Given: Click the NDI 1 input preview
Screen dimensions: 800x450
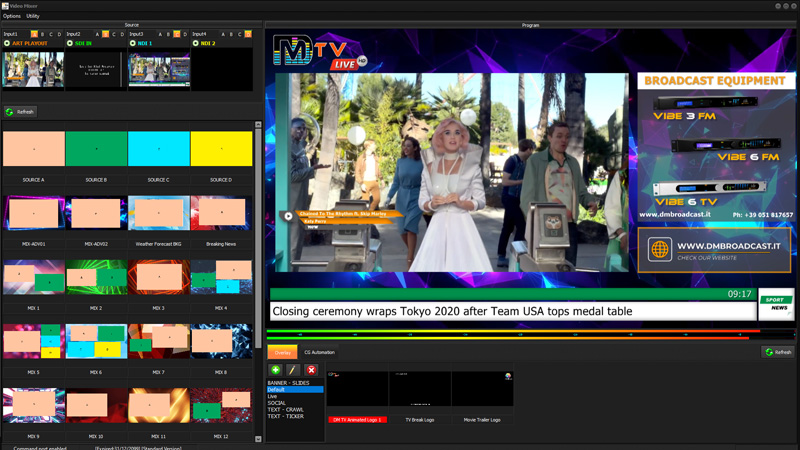Looking at the screenshot, I should (x=159, y=69).
